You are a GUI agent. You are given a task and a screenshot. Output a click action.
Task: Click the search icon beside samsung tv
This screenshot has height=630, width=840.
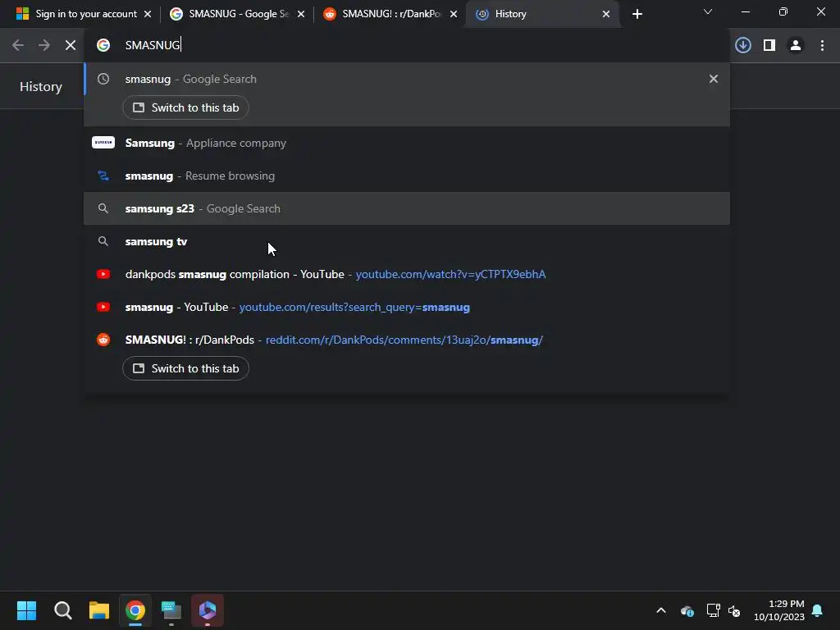click(x=103, y=242)
